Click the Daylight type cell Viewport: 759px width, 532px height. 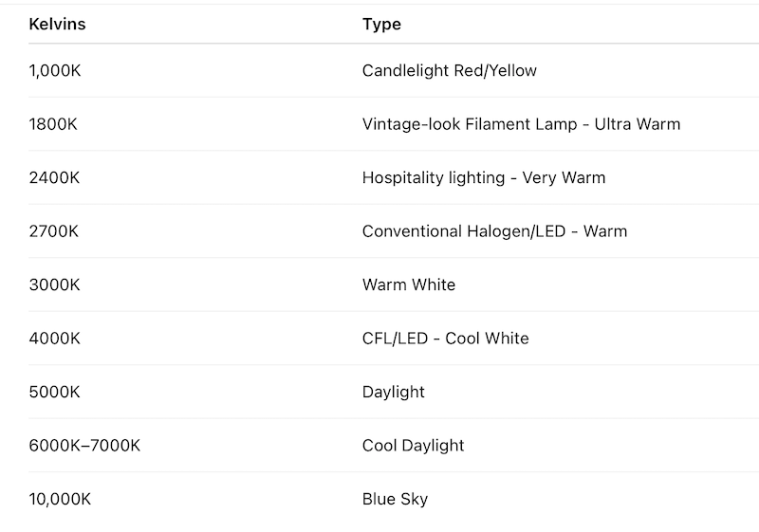click(393, 392)
